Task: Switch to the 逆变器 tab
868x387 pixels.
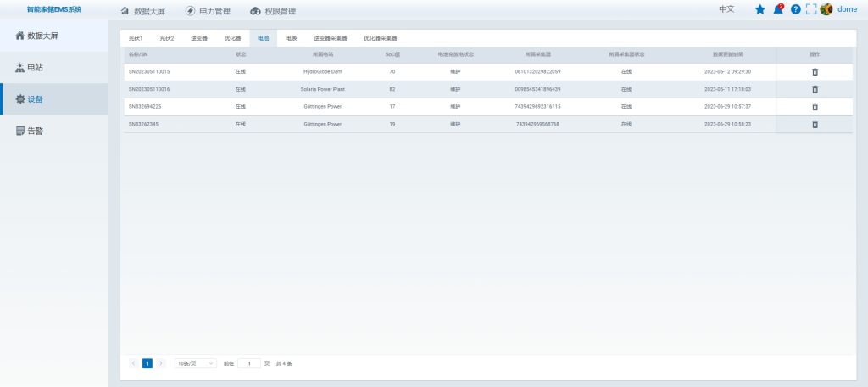Action: pyautogui.click(x=200, y=38)
